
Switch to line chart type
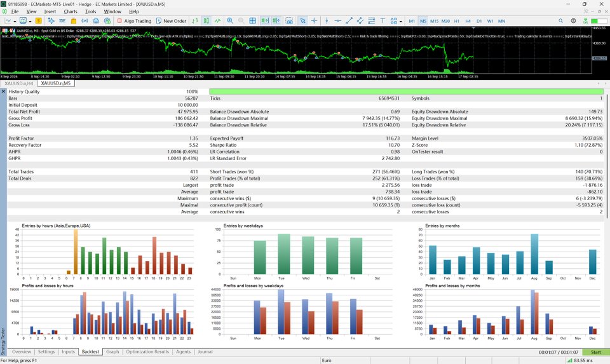[x=217, y=20]
